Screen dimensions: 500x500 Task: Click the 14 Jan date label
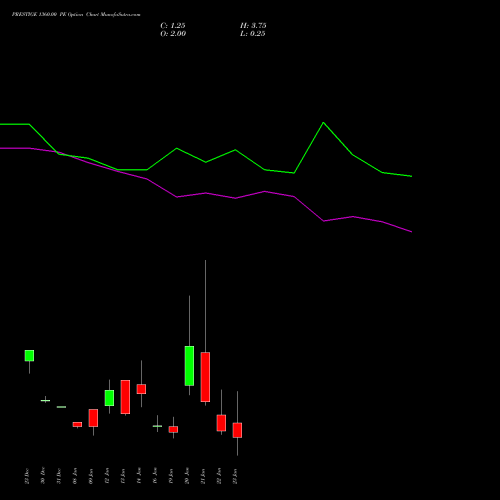[x=139, y=476]
